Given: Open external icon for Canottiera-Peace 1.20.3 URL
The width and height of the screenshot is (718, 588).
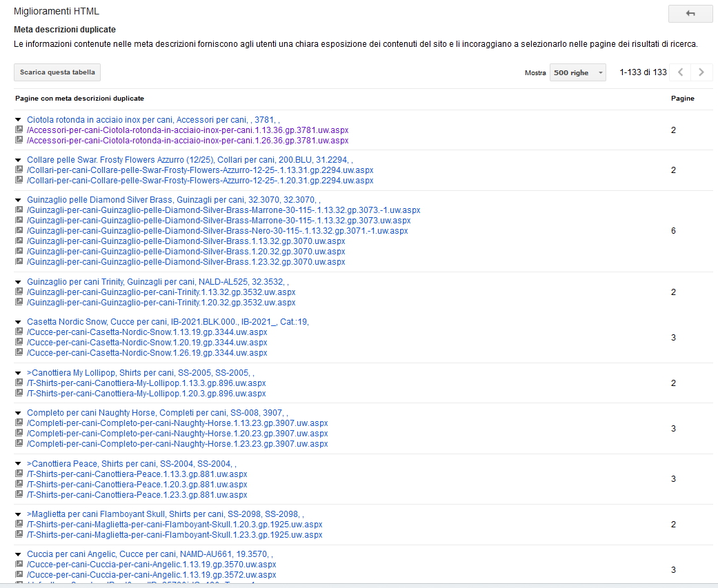Looking at the screenshot, I should tap(19, 484).
